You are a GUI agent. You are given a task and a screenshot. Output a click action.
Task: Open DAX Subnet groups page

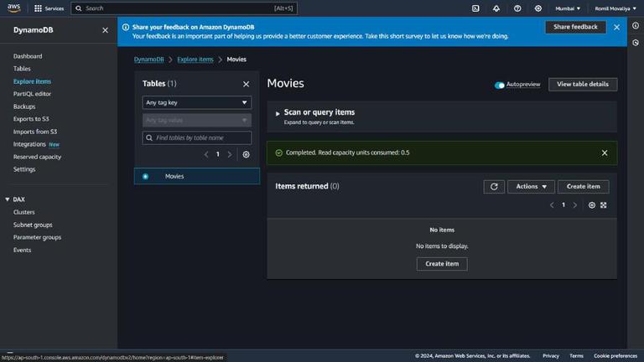tap(33, 225)
